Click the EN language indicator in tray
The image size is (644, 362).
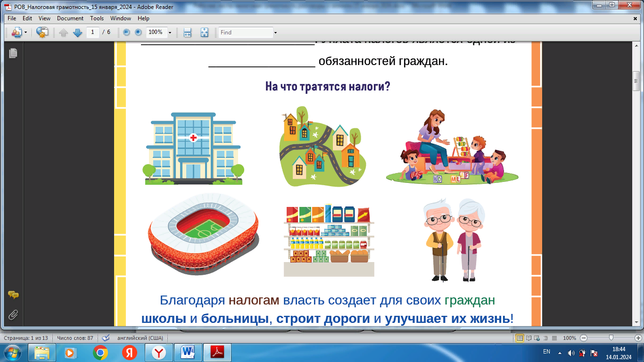(546, 352)
